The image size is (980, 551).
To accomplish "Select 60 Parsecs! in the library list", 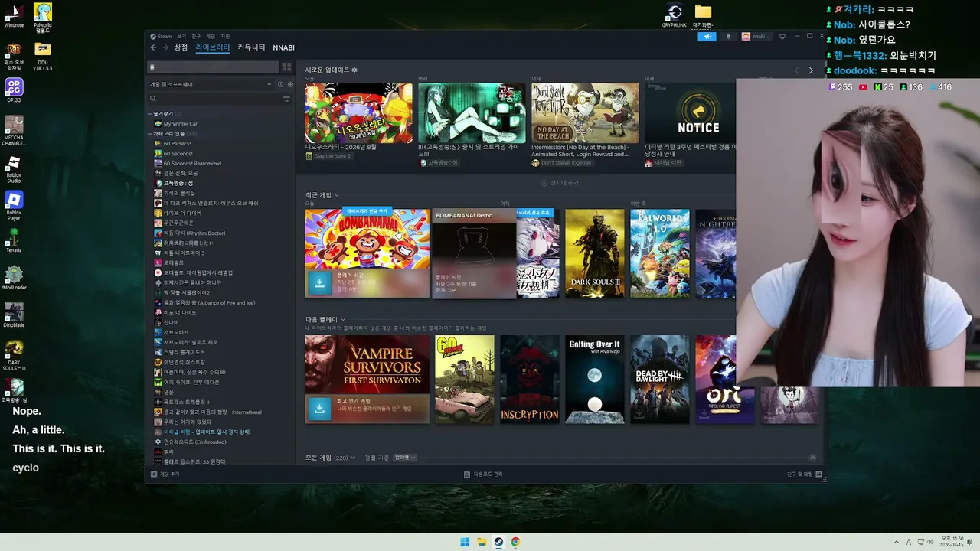I will tap(177, 143).
